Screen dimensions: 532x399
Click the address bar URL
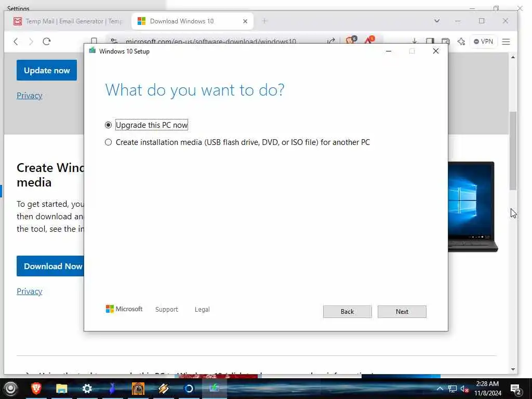(211, 42)
